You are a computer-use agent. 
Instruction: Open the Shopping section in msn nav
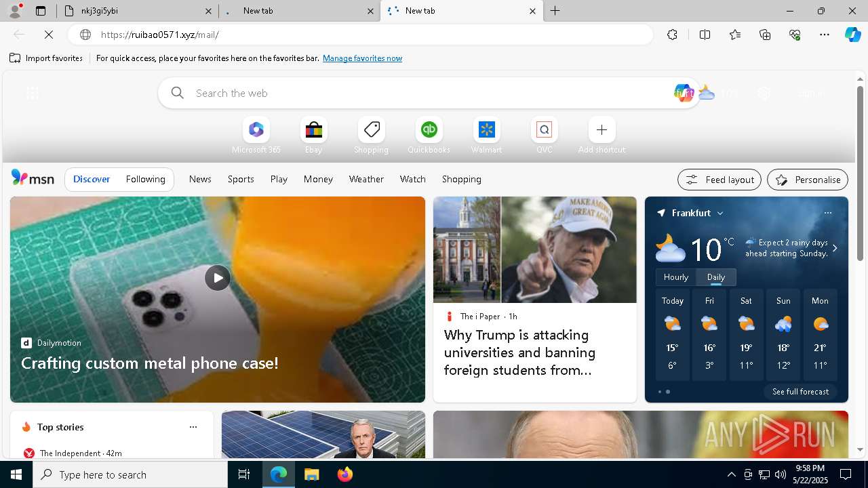click(462, 179)
